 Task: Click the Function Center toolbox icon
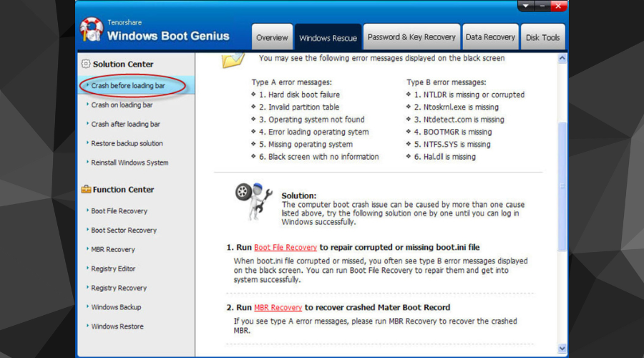tap(86, 189)
